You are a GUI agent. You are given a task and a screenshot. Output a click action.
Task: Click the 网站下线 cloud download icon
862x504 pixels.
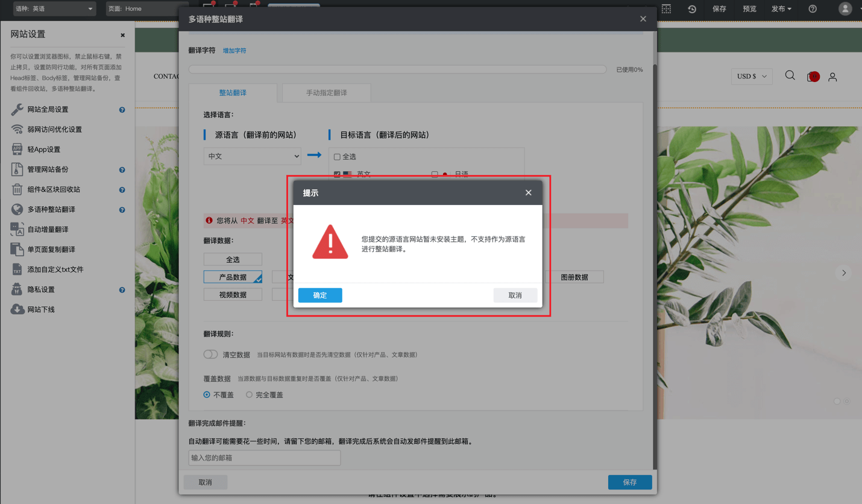pyautogui.click(x=17, y=309)
